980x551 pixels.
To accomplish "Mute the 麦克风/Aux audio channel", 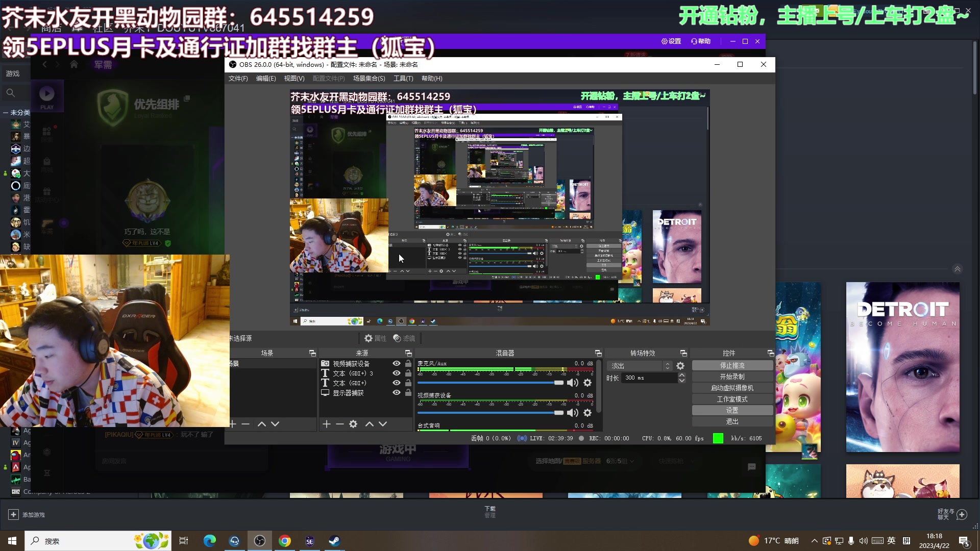I will (573, 383).
